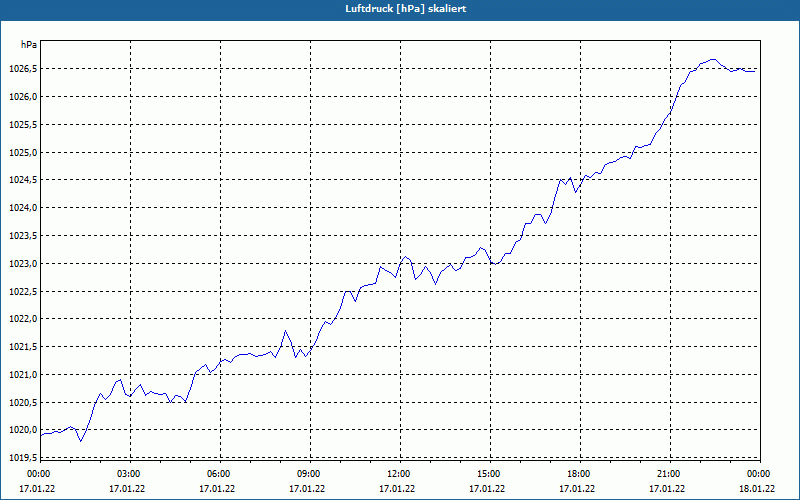
Task: Click the 1025,0 y-axis value
Action: point(23,153)
